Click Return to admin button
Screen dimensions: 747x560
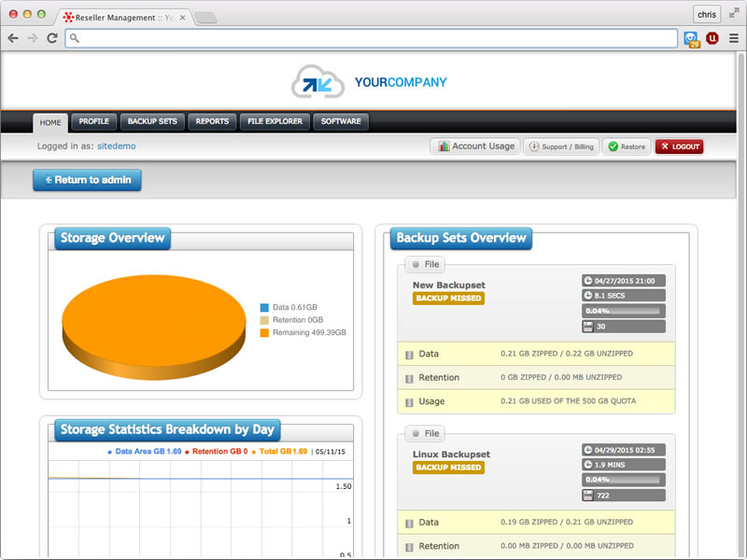click(87, 180)
